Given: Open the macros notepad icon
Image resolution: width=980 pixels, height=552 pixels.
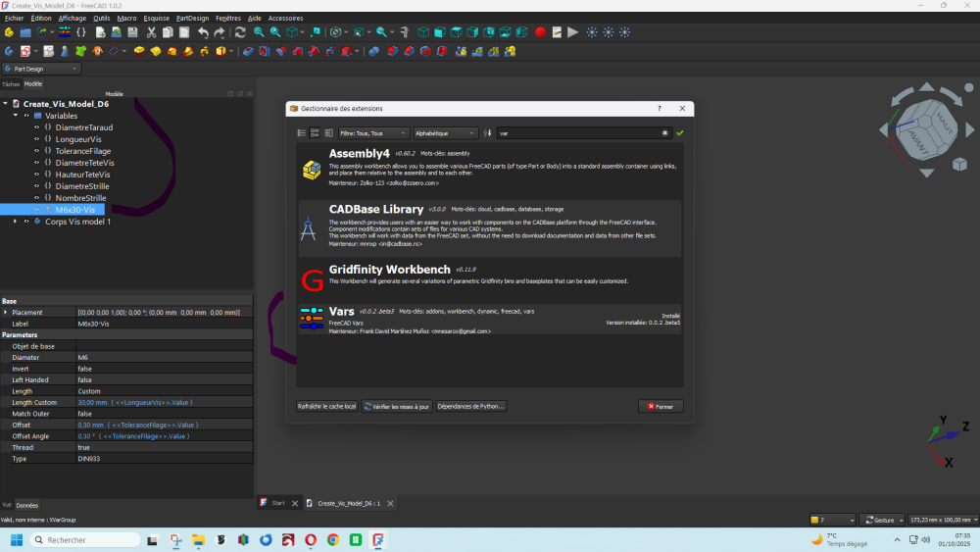Looking at the screenshot, I should [x=557, y=32].
